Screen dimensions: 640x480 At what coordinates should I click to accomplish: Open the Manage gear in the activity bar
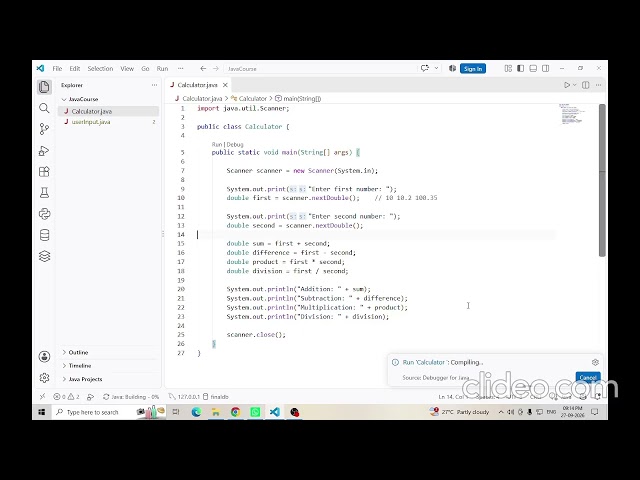coord(44,378)
